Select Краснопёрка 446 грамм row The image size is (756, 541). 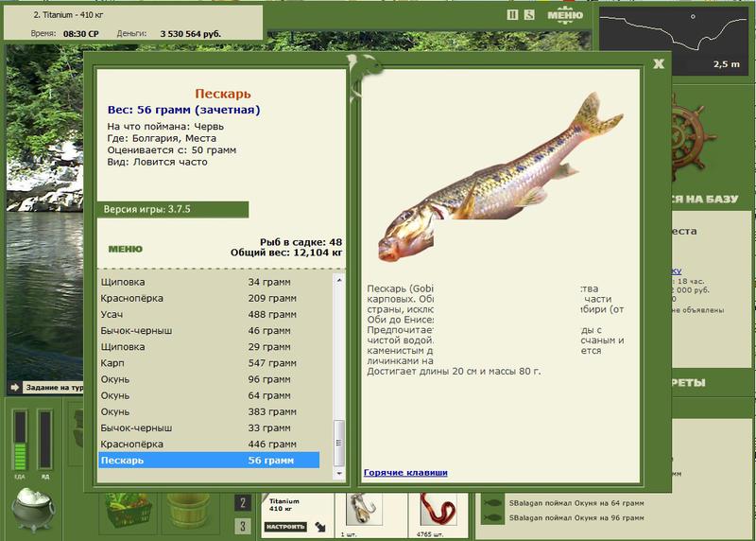pyautogui.click(x=209, y=444)
